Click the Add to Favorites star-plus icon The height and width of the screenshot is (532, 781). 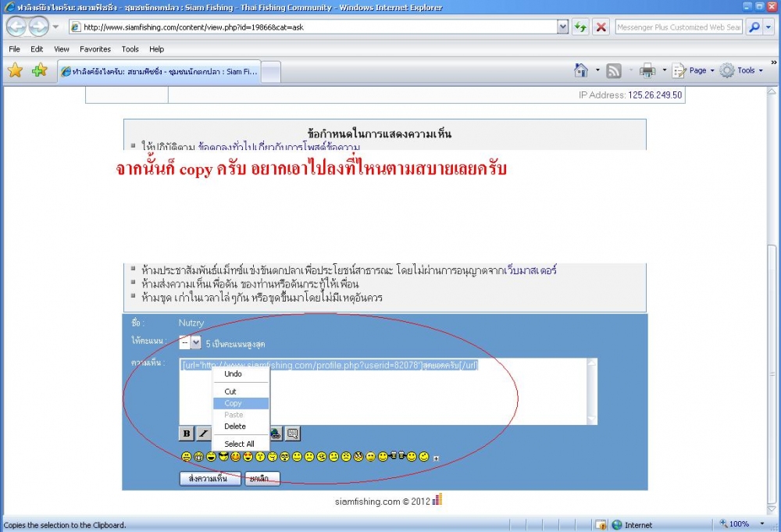pos(39,71)
